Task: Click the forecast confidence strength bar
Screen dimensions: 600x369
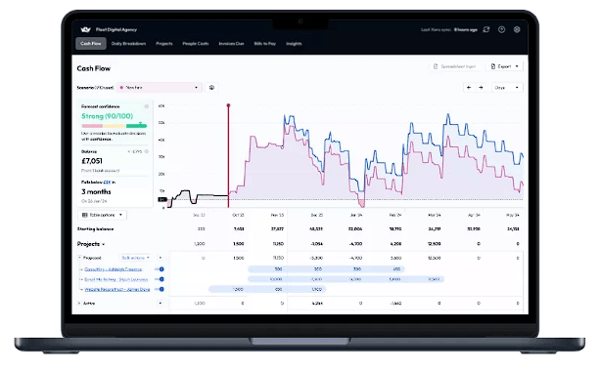Action: pyautogui.click(x=114, y=126)
